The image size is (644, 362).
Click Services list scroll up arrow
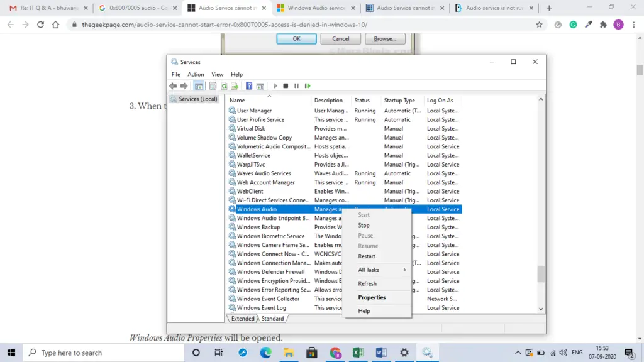tap(541, 99)
